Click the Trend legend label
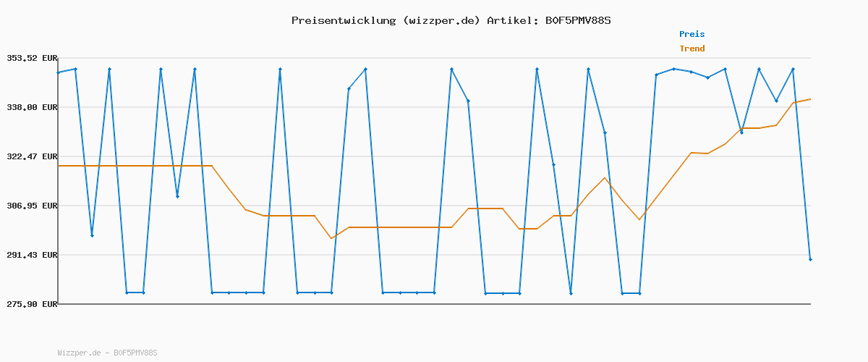This screenshot has width=868, height=362. (x=692, y=49)
